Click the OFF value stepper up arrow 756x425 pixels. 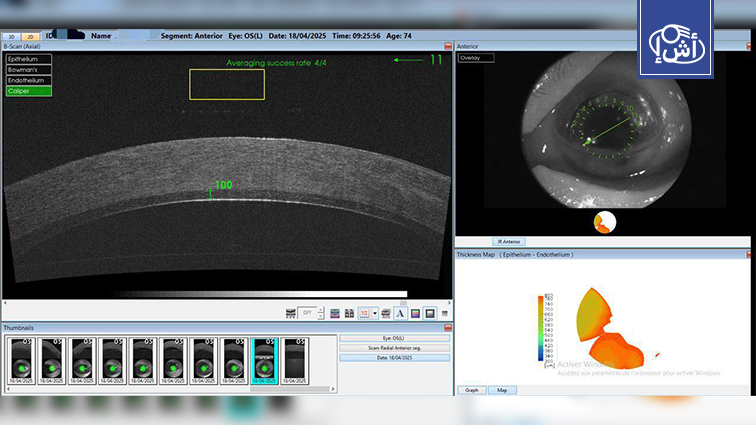pyautogui.click(x=321, y=310)
